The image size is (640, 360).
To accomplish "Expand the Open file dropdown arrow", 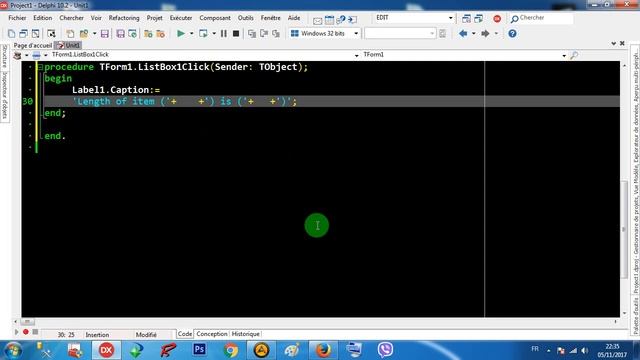I will click(94, 34).
